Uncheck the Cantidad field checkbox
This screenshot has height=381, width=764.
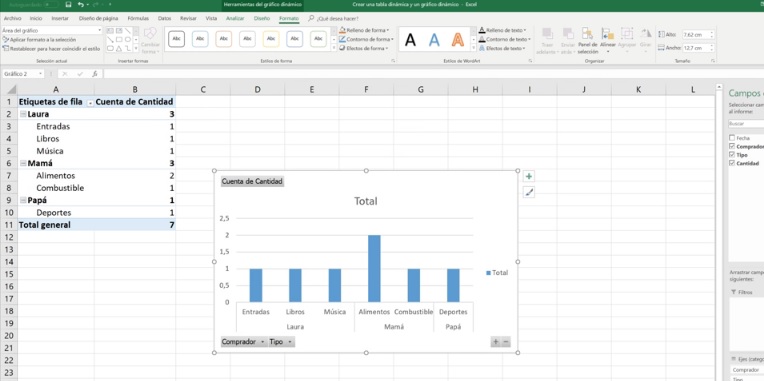[732, 163]
